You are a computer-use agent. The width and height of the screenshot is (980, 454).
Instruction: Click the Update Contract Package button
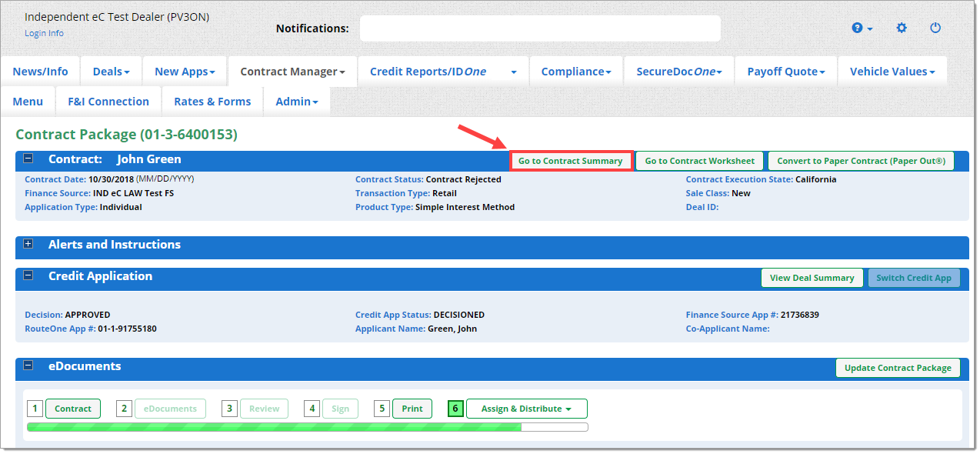(x=898, y=368)
